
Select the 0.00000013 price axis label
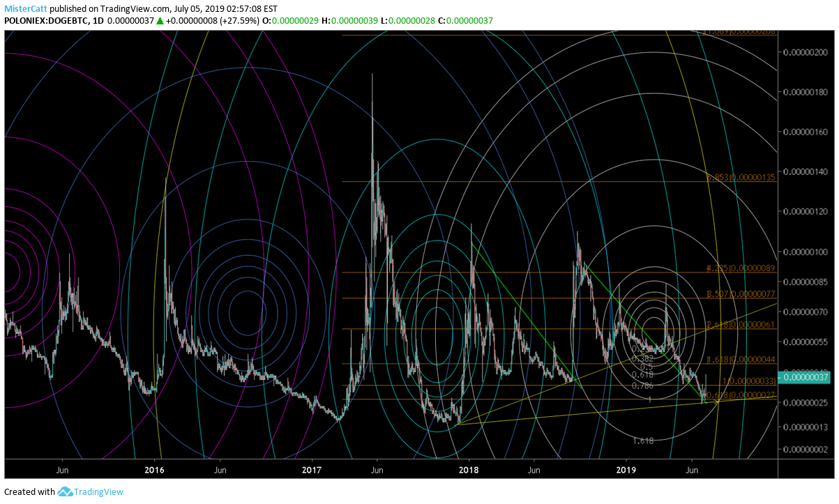point(806,427)
